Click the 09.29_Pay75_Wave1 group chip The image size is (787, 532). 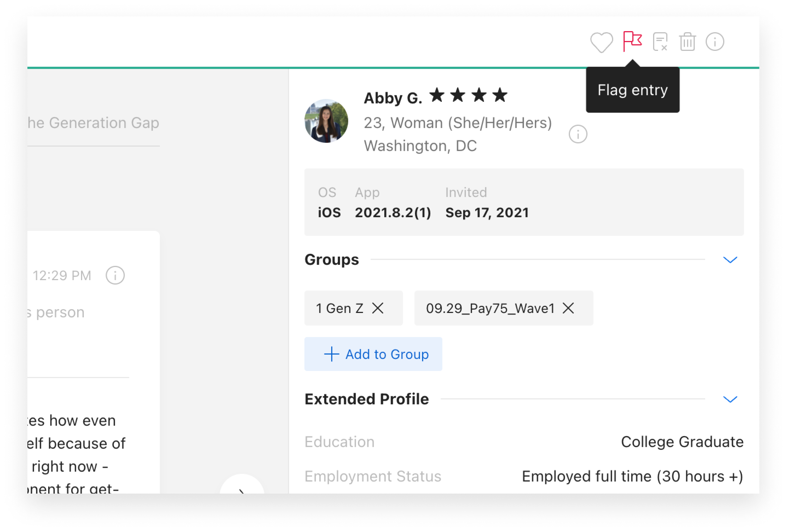(503, 308)
